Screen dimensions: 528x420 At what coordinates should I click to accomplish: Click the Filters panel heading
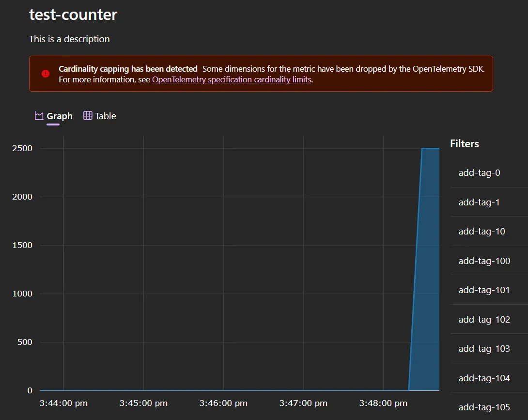tap(464, 143)
